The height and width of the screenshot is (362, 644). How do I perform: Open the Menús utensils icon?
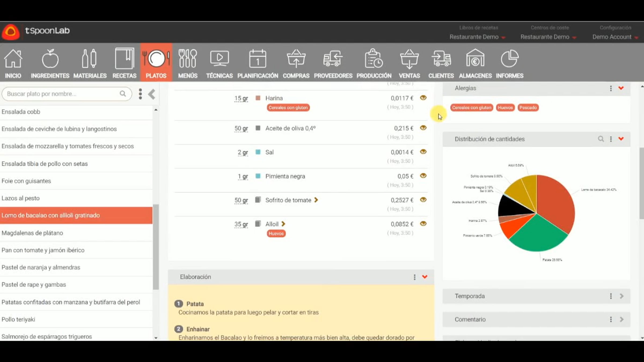[x=188, y=58]
